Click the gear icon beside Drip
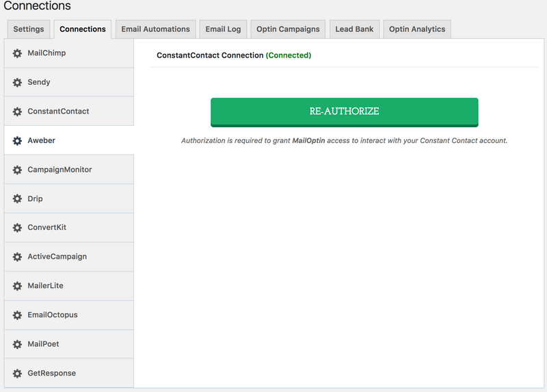 [17, 198]
